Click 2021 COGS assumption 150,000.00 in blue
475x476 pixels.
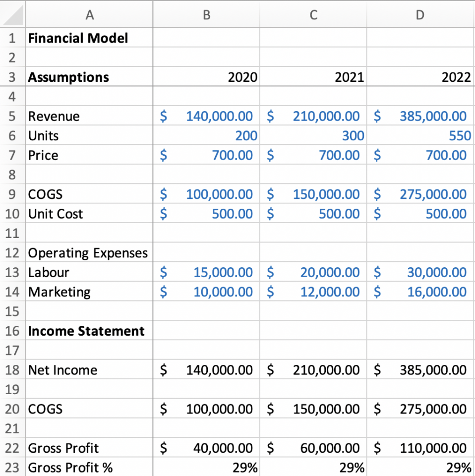coord(313,194)
